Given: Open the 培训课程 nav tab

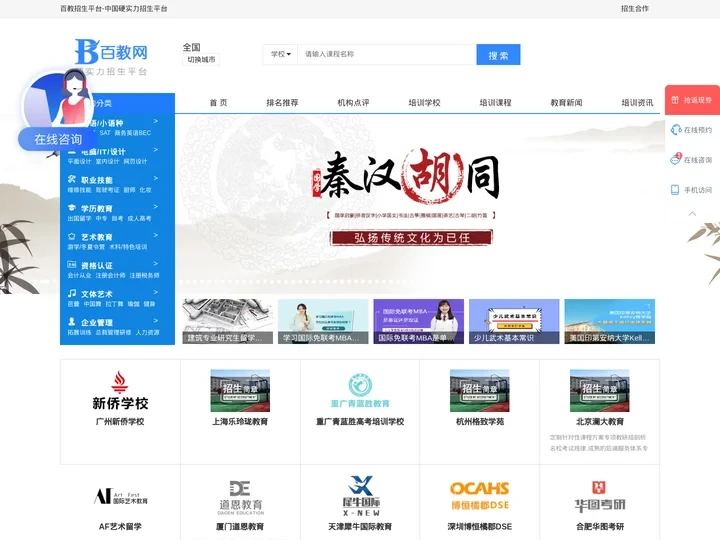Looking at the screenshot, I should (495, 103).
